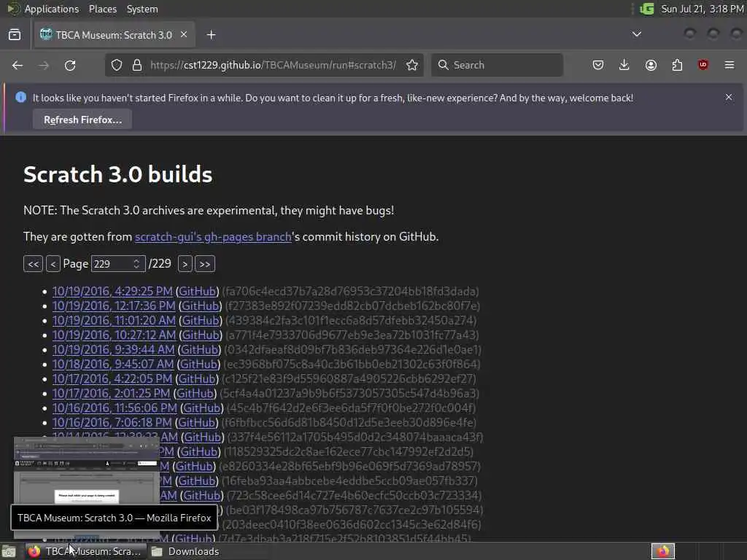
Task: Switch to the Downloads taskbar window
Action: [x=186, y=551]
